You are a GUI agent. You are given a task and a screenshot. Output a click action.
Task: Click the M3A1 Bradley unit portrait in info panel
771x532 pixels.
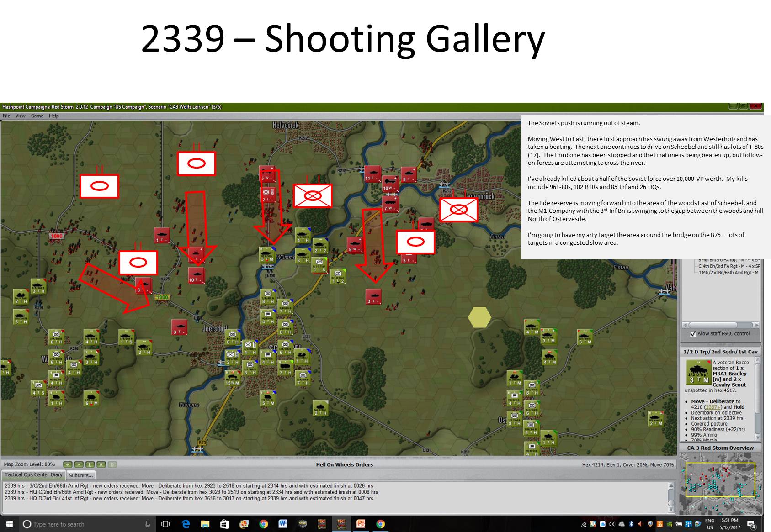[x=698, y=372]
